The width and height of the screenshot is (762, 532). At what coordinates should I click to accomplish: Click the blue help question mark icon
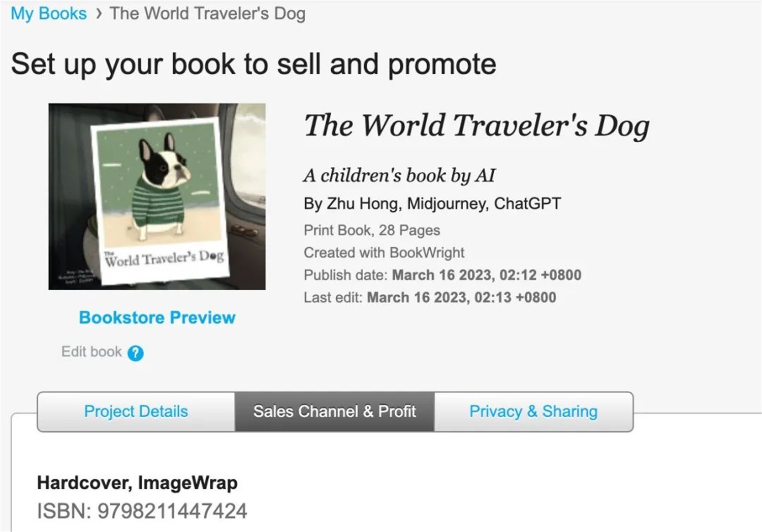coord(135,353)
